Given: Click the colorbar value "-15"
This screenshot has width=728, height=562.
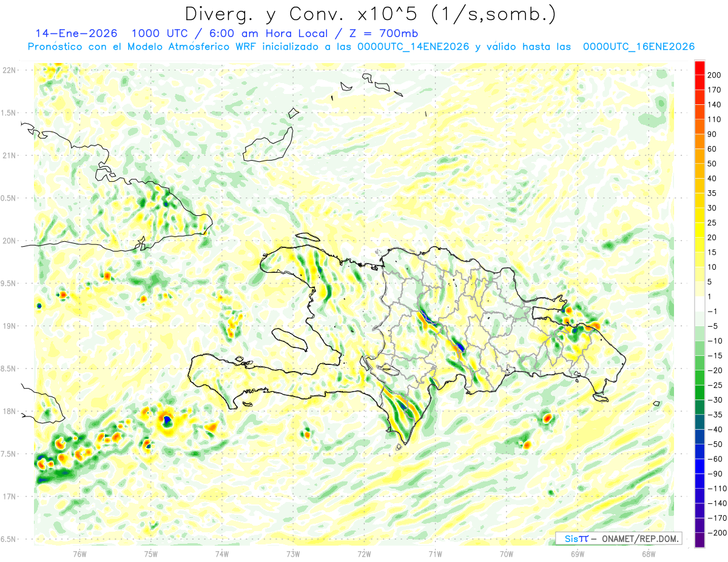Looking at the screenshot, I should tap(714, 355).
